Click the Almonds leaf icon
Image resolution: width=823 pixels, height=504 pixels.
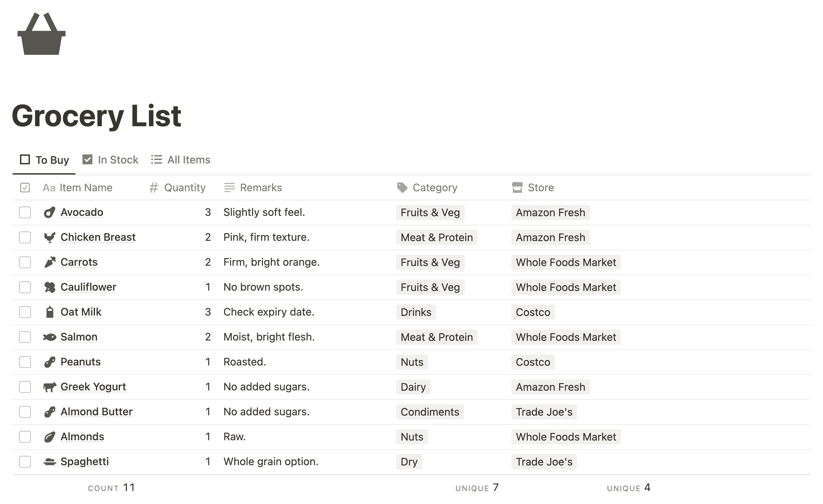coord(50,436)
